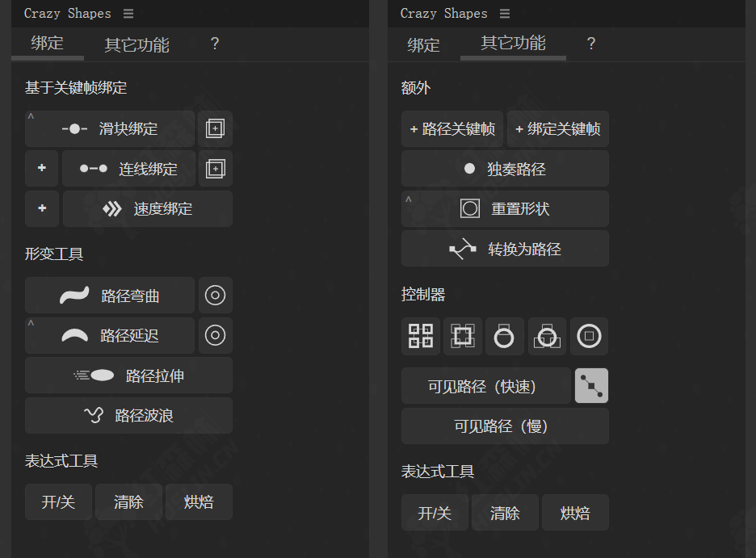Switch to 其它功能 tab in left panel
756x558 pixels.
[x=137, y=44]
